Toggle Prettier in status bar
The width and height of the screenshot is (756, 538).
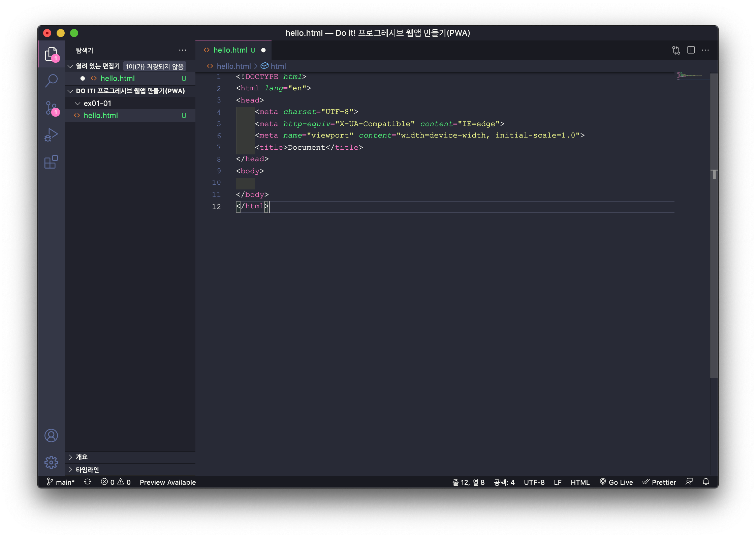pyautogui.click(x=659, y=482)
